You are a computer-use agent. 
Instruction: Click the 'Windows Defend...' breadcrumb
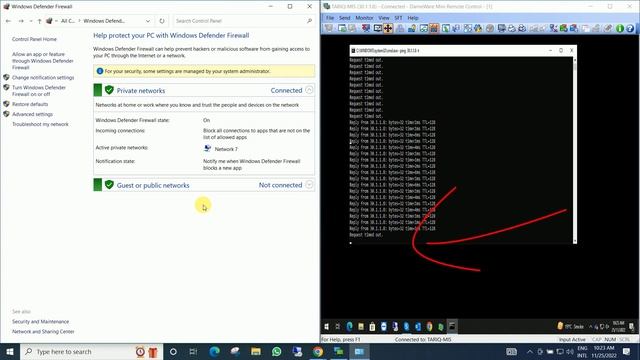pyautogui.click(x=104, y=21)
